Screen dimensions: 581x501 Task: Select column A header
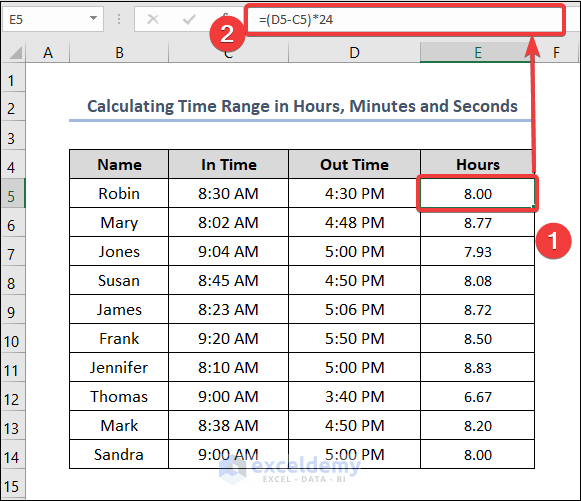point(47,53)
